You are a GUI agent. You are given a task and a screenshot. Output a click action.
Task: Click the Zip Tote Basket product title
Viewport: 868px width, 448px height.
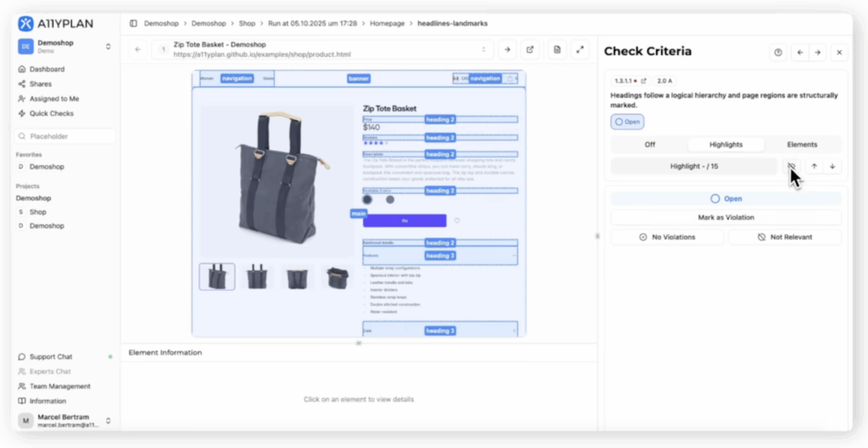[390, 108]
